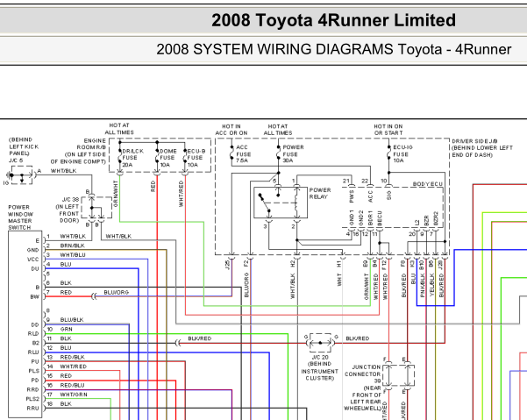This screenshot has width=527, height=420.
Task: Click the "H1" connector label
Action: 339,264
